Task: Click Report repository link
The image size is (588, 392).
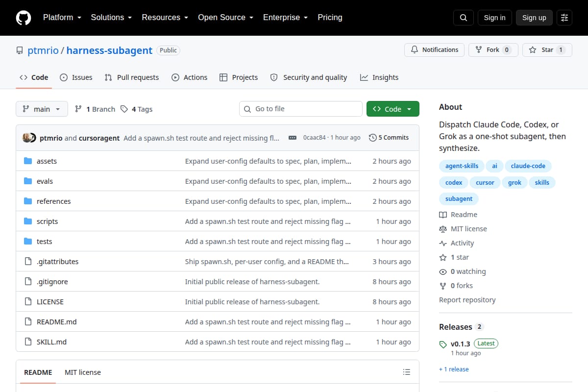Action: pyautogui.click(x=467, y=300)
